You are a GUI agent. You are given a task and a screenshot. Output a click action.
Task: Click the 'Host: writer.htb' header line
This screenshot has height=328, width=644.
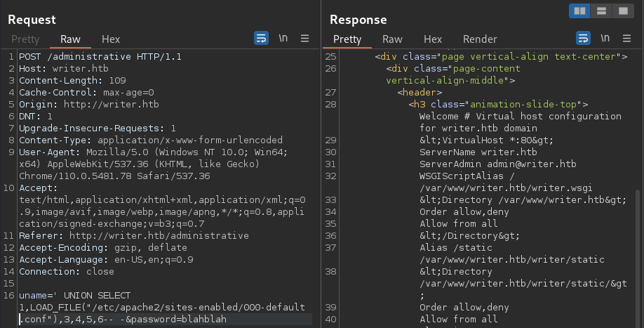point(64,69)
